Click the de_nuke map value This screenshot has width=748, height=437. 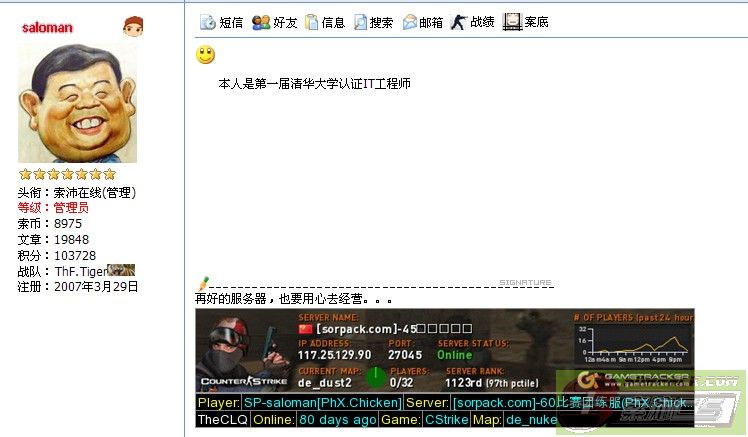530,420
